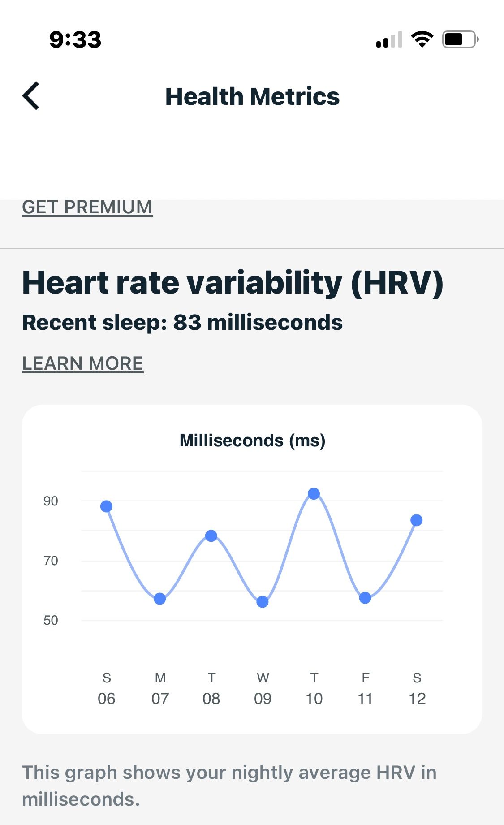Select the Wednesday 09 data point
Image resolution: width=504 pixels, height=825 pixels.
point(263,602)
